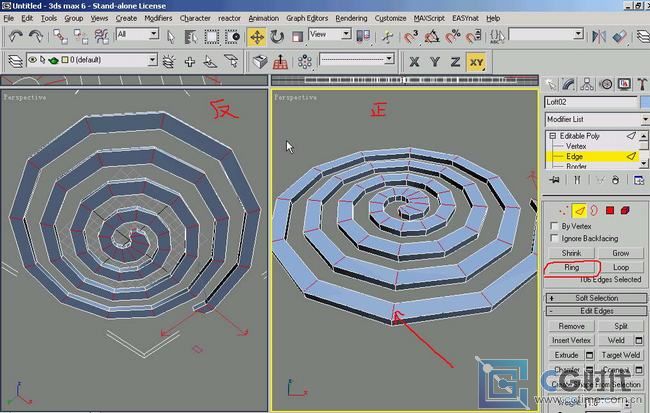Click the Create New Layer icon
The image size is (650, 413).
pyautogui.click(x=168, y=62)
